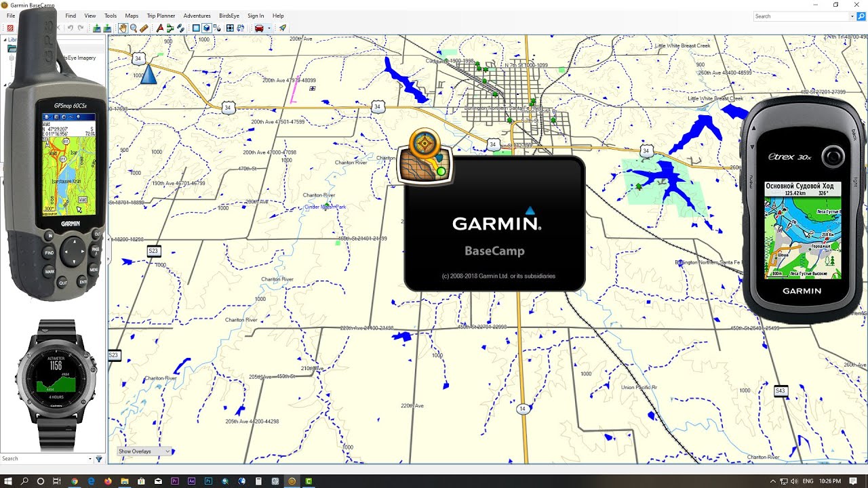Open the Sign In menu
The height and width of the screenshot is (488, 868).
click(256, 16)
